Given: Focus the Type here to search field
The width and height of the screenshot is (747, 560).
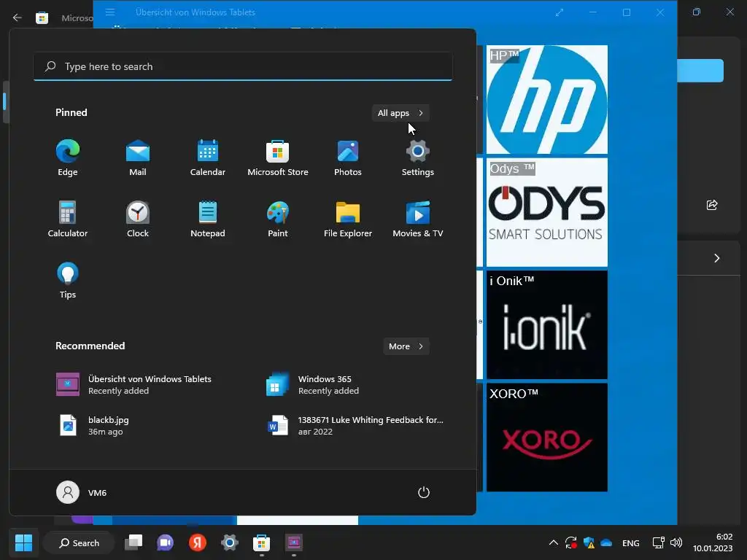Looking at the screenshot, I should pyautogui.click(x=243, y=66).
